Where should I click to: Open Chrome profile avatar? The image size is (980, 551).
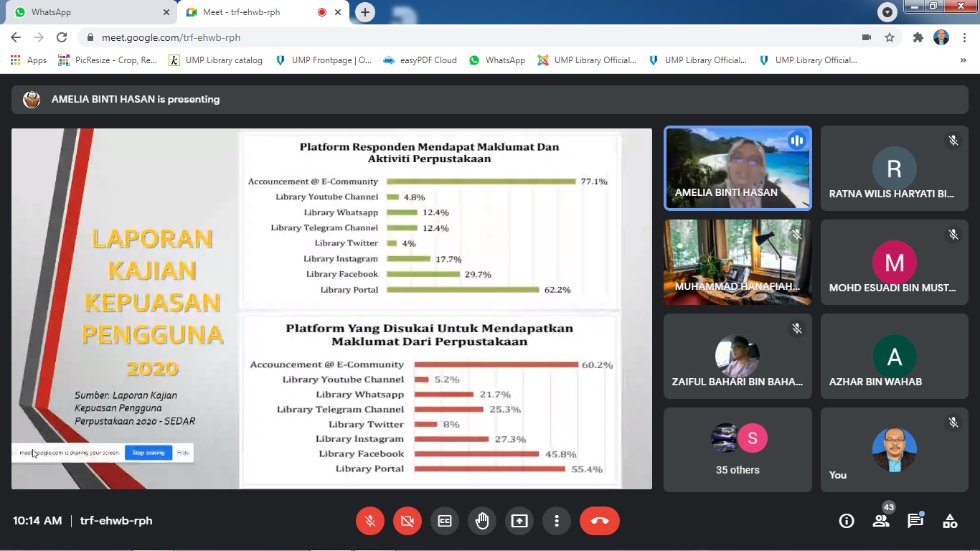click(x=941, y=37)
